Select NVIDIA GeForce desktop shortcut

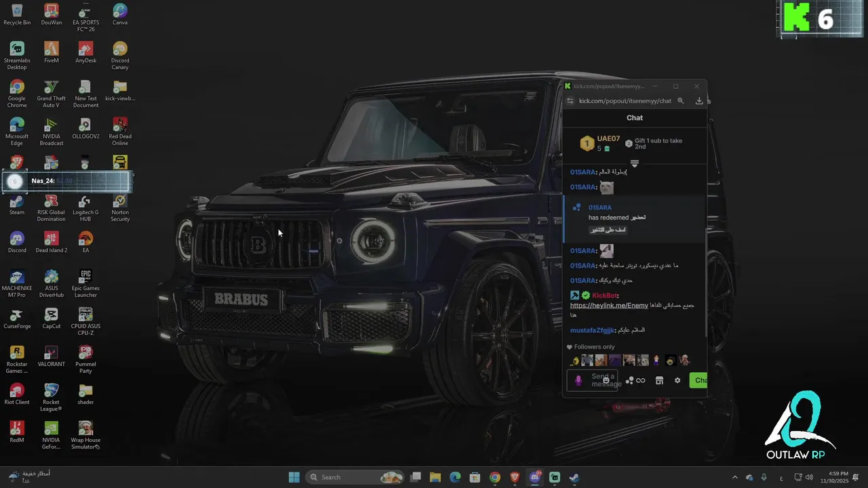[51, 435]
